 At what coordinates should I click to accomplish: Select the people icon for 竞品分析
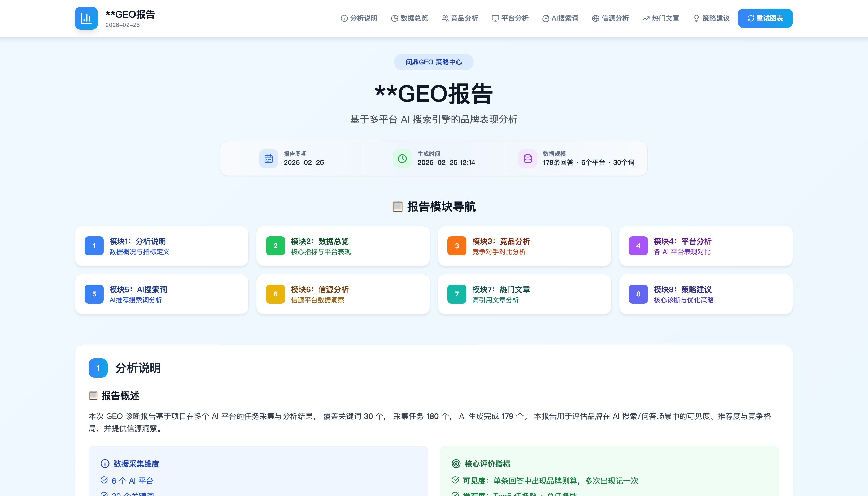coord(444,18)
